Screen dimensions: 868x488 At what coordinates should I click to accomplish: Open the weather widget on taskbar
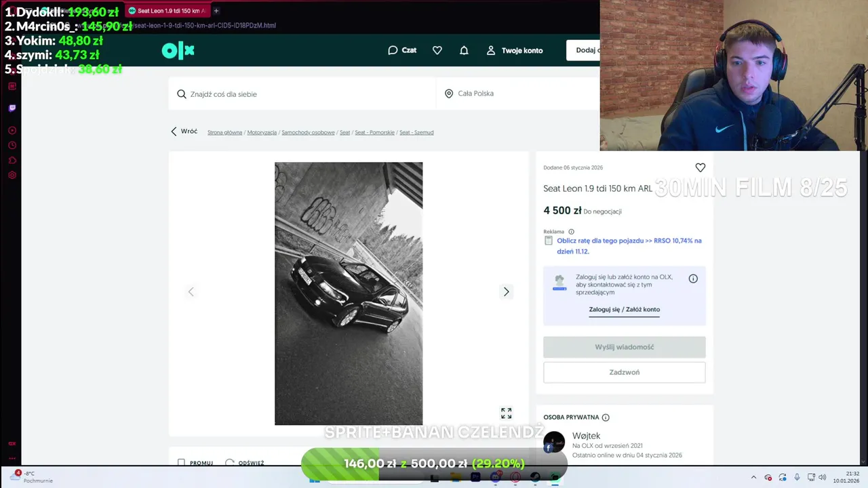click(x=33, y=477)
